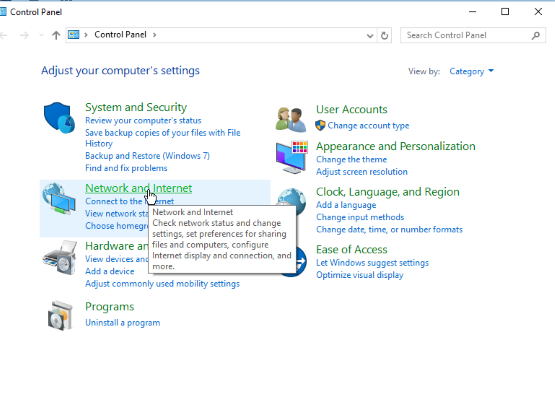Click Change account type link
The height and width of the screenshot is (400, 555).
point(368,126)
